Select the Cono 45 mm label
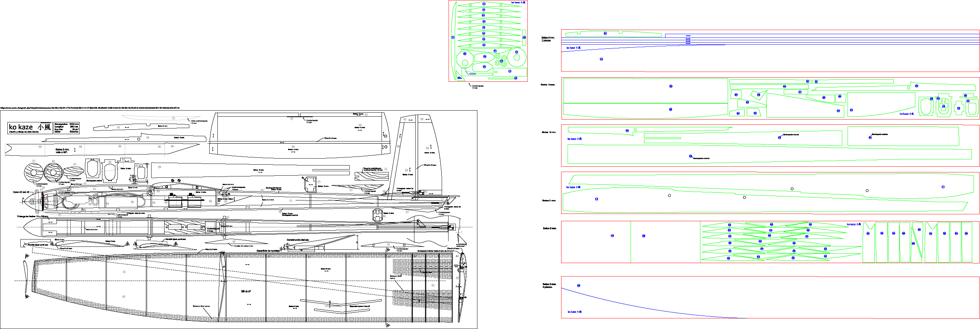This screenshot has height=329, width=980. pyautogui.click(x=21, y=192)
